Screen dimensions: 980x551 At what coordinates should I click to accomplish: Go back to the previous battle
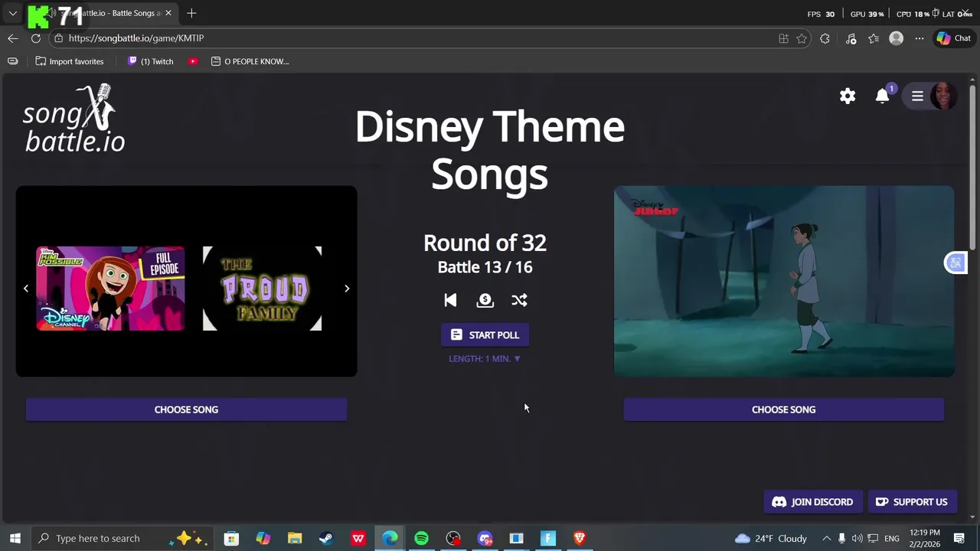[450, 300]
